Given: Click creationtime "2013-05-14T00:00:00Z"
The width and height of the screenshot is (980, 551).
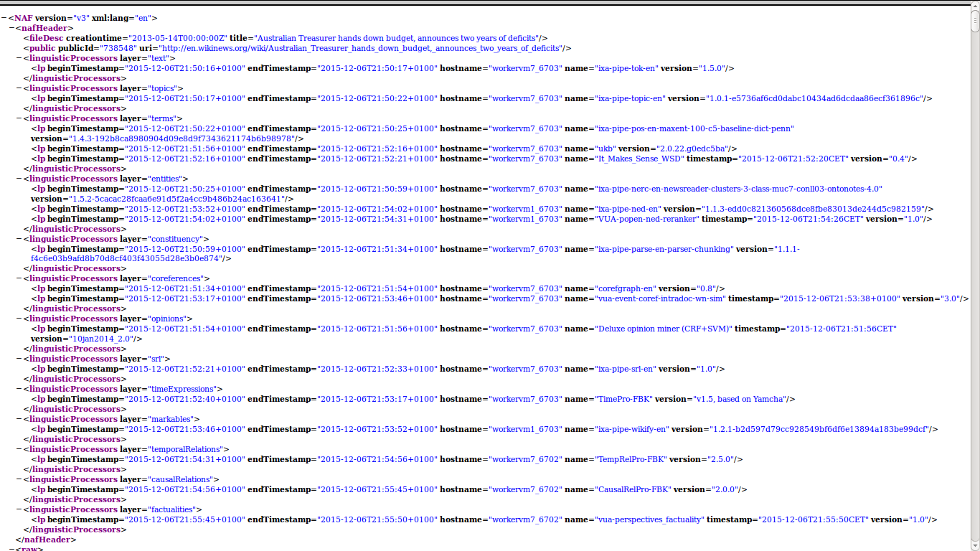Looking at the screenshot, I should click(177, 38).
